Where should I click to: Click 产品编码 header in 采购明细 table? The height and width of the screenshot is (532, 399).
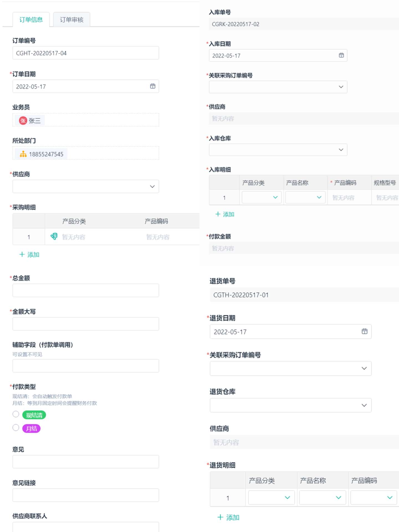156,221
